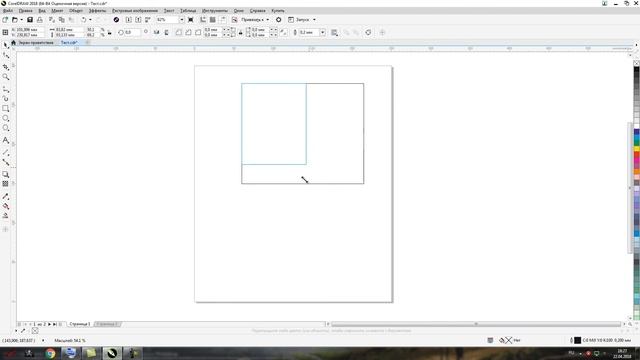Toggle scalloped corner style

[189, 32]
